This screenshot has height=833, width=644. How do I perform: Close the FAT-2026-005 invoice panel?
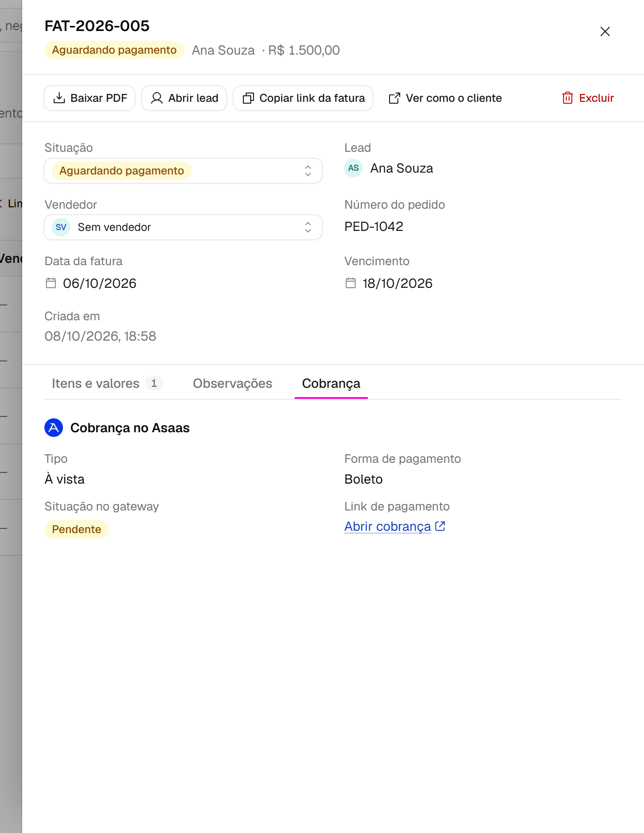605,31
